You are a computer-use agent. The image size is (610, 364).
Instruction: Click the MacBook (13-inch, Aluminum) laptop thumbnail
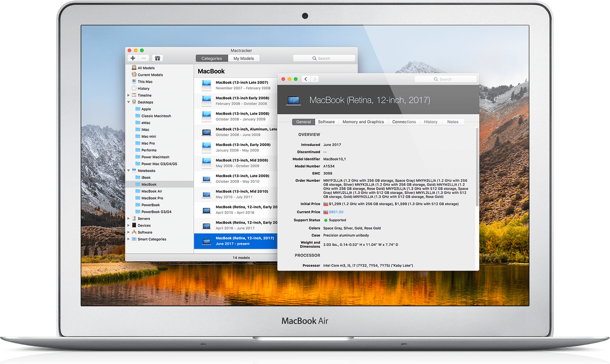click(206, 132)
